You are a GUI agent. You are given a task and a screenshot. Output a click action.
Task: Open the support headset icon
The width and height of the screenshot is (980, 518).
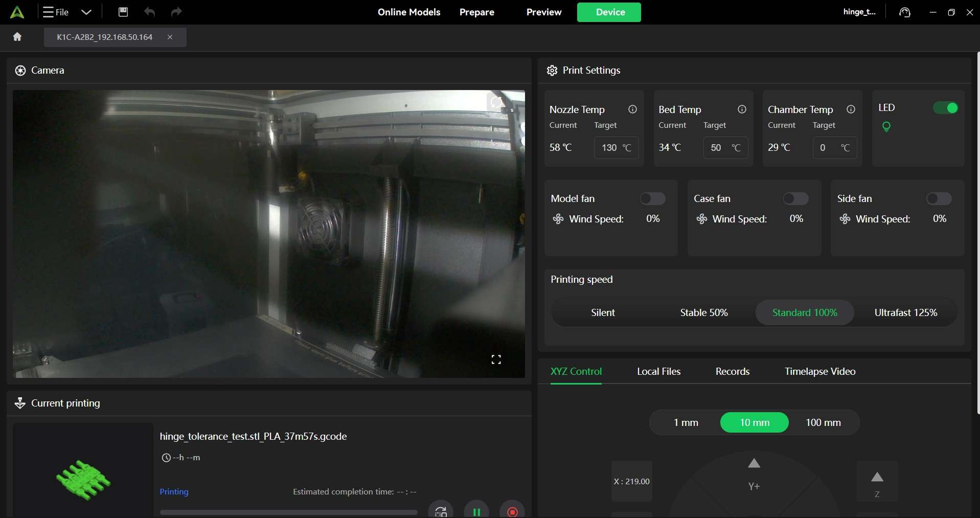pos(905,12)
